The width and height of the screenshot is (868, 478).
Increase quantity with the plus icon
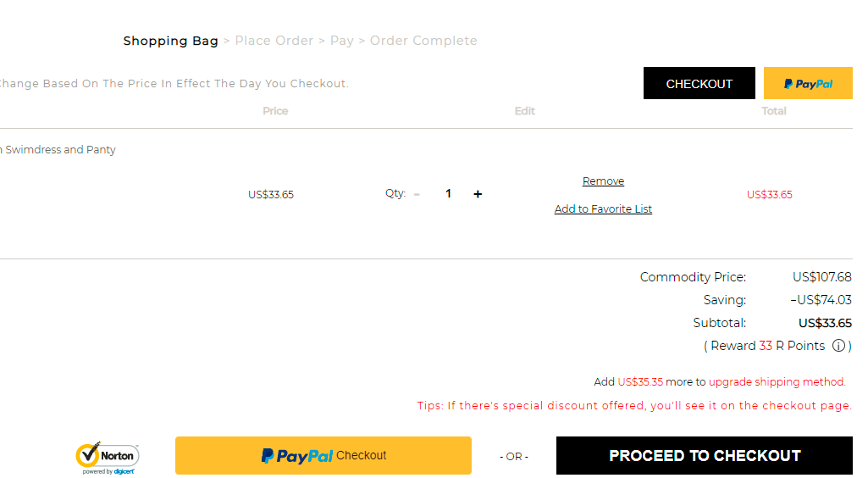point(478,194)
